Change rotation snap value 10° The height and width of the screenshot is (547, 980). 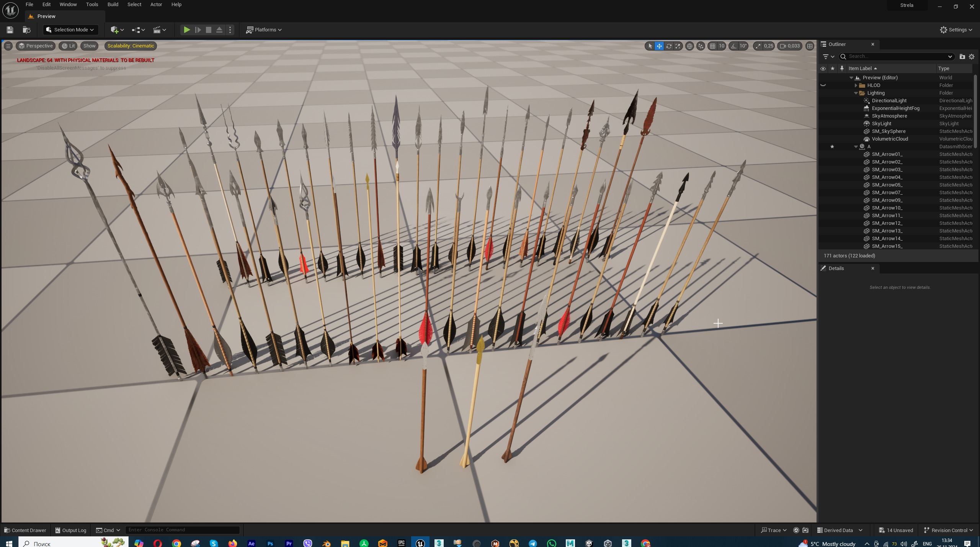(x=743, y=46)
